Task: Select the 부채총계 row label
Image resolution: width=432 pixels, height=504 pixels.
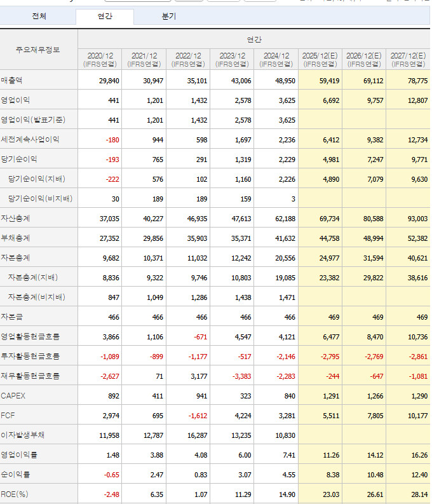Action: point(15,238)
